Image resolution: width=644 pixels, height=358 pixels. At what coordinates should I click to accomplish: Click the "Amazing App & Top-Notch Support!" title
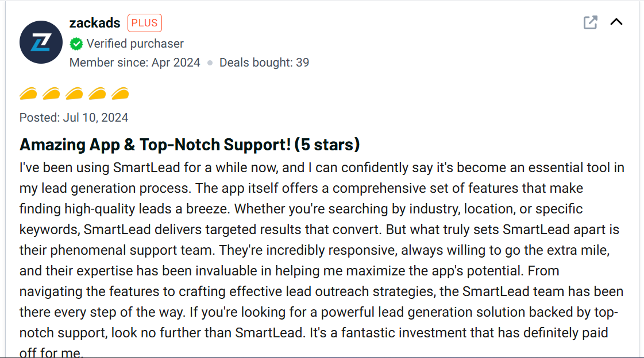155,145
